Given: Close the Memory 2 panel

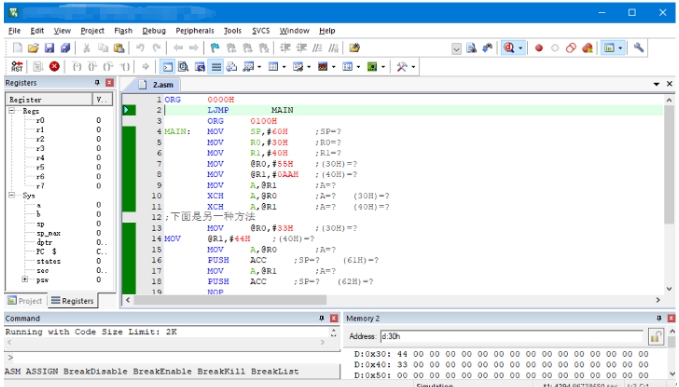Looking at the screenshot, I should pos(671,318).
